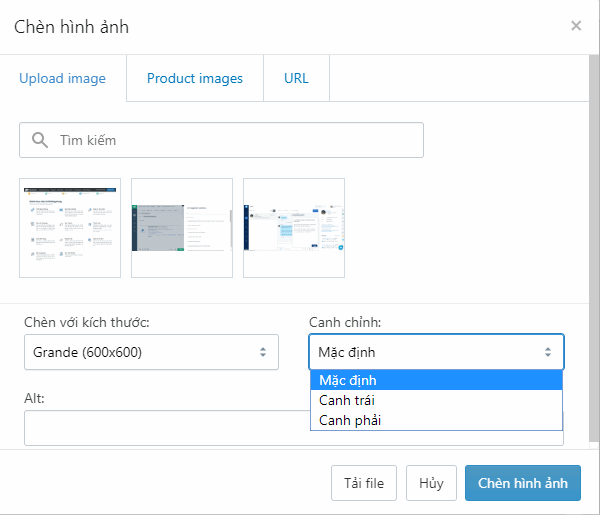Confirm with blue Chèn hình ảnh button
Viewport: 600px width, 515px height.
click(522, 483)
